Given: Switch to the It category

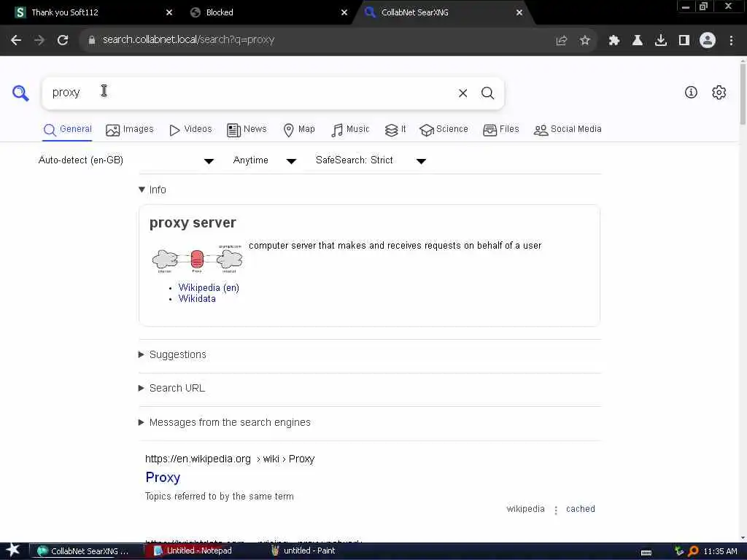Looking at the screenshot, I should pos(395,130).
